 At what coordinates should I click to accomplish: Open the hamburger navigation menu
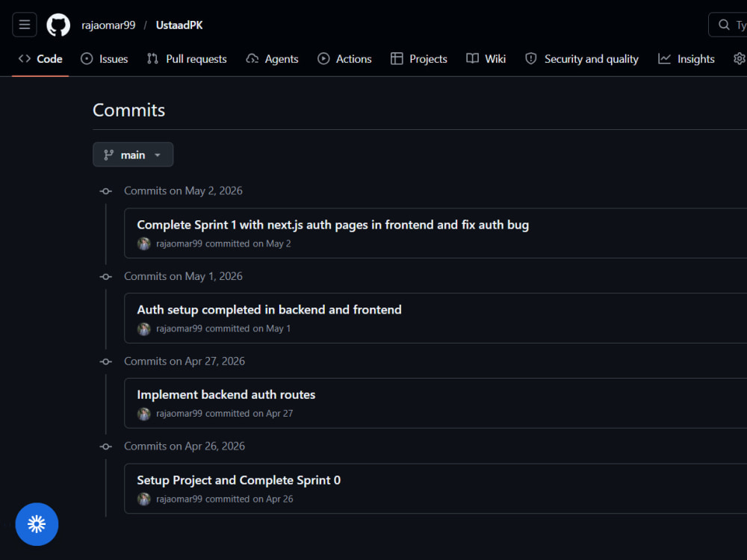pos(25,25)
